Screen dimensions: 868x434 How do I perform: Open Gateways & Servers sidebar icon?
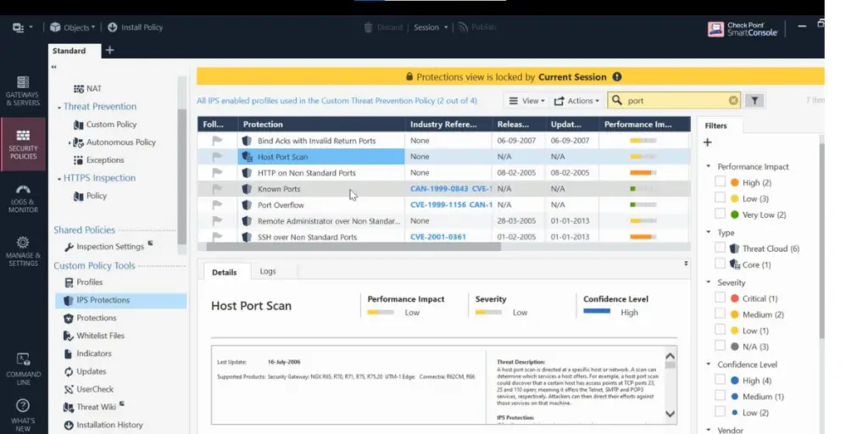(x=23, y=92)
